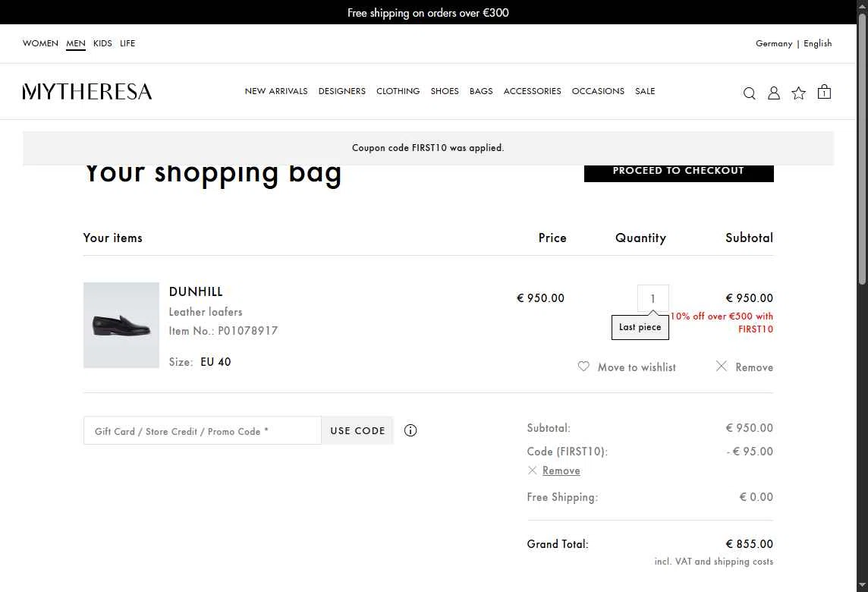Screen dimensions: 868x592
Task: Click the Item No. P01078917 text
Action: 223,331
